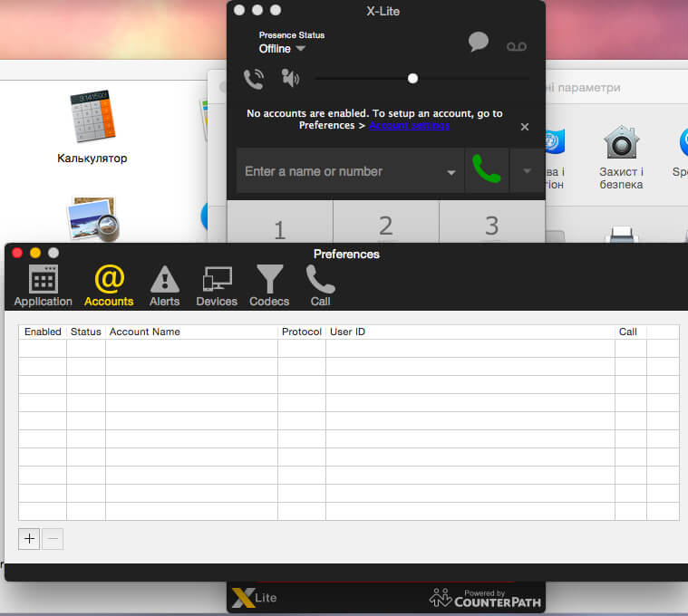Sort by Account Name column header
688x616 pixels.
[x=191, y=332]
